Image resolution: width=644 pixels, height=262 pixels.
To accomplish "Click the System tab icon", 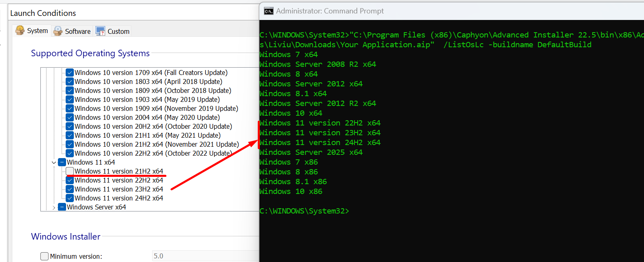I will click(20, 31).
